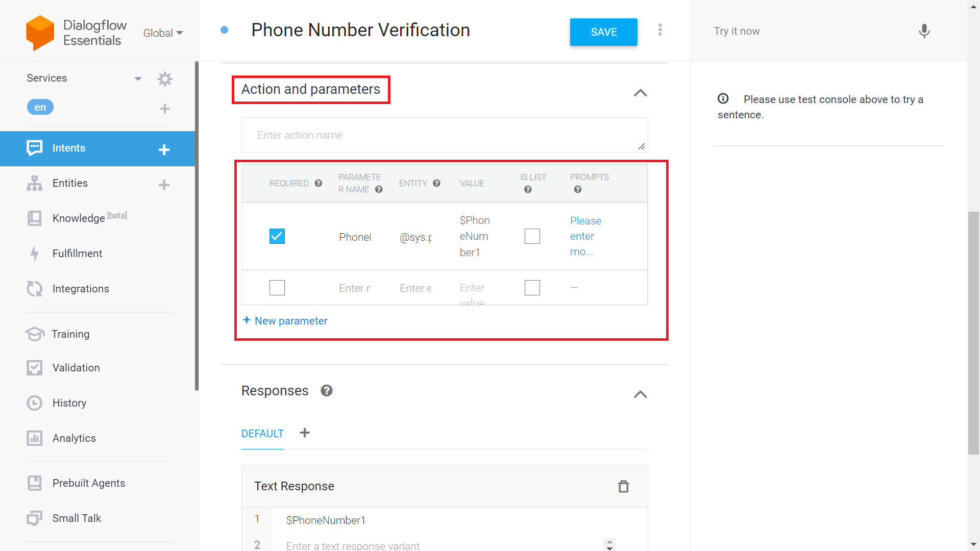980x551 pixels.
Task: Open the Global language dropdown
Action: coord(162,33)
